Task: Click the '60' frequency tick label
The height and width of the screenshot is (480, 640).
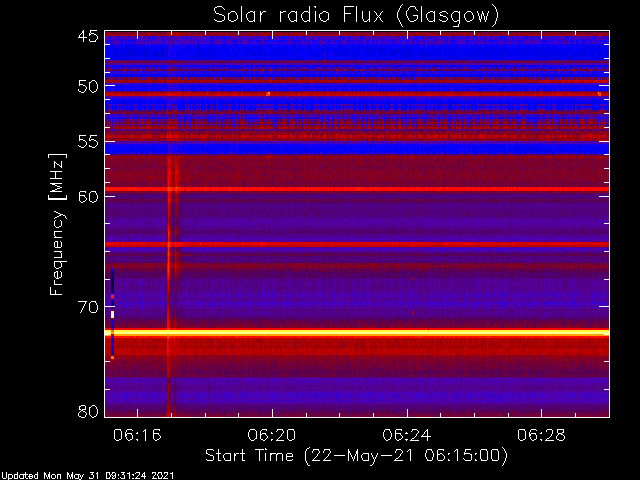Action: point(88,196)
